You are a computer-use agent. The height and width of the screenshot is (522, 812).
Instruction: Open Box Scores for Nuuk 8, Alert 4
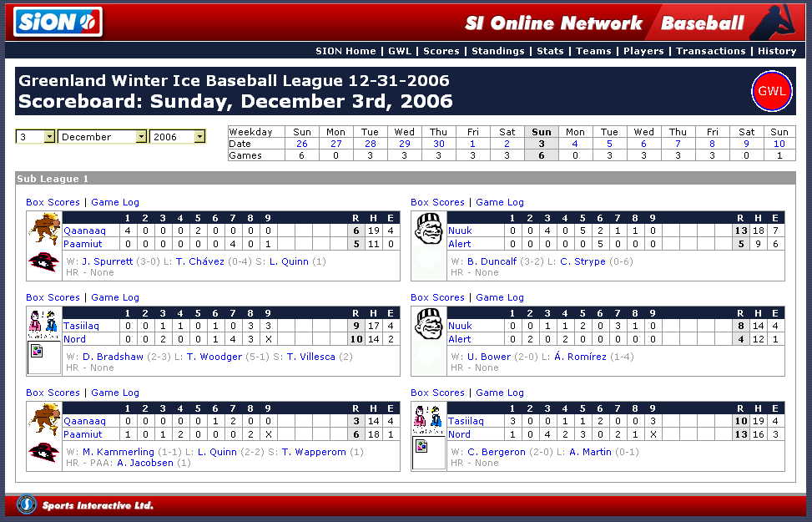pos(437,297)
